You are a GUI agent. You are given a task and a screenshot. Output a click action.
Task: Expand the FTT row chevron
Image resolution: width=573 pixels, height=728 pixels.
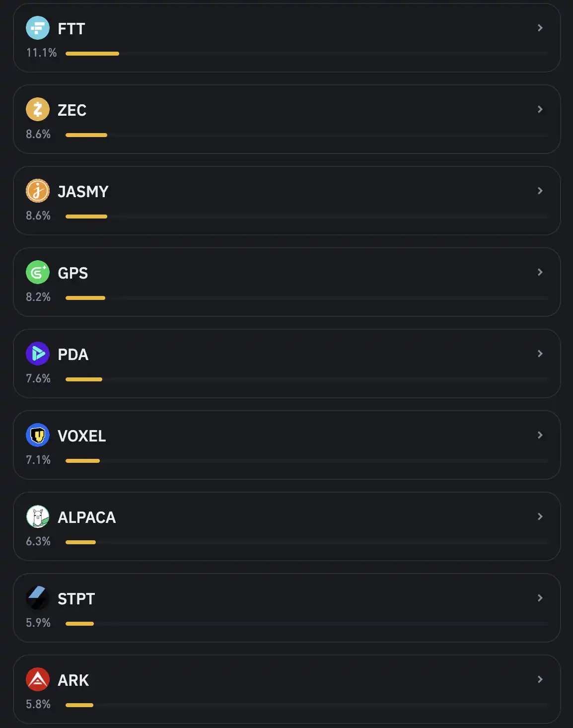[x=540, y=28]
